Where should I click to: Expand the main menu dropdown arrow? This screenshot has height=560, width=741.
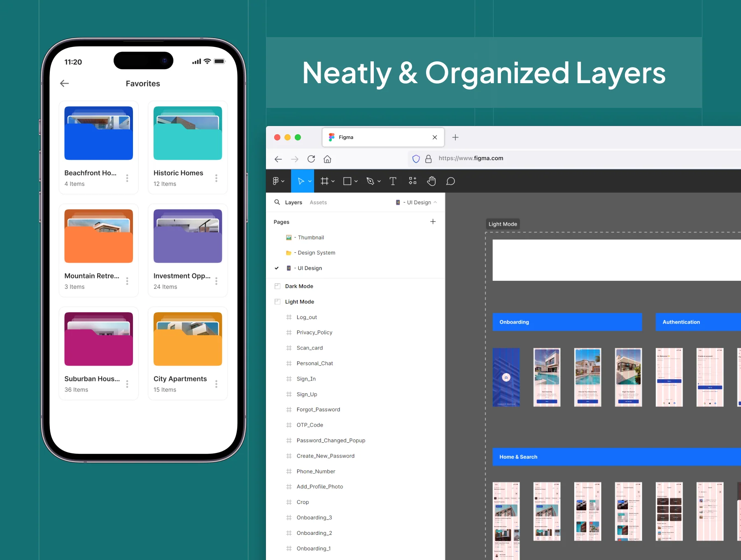(283, 182)
